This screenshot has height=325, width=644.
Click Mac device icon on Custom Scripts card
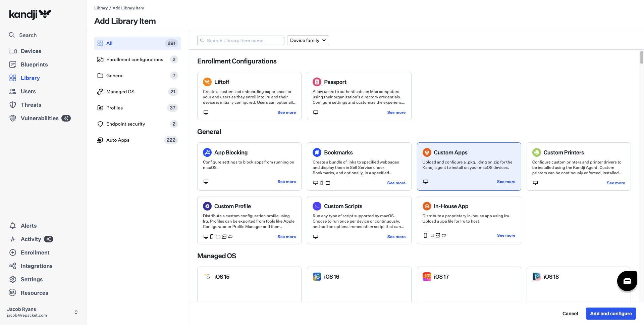pos(316,237)
